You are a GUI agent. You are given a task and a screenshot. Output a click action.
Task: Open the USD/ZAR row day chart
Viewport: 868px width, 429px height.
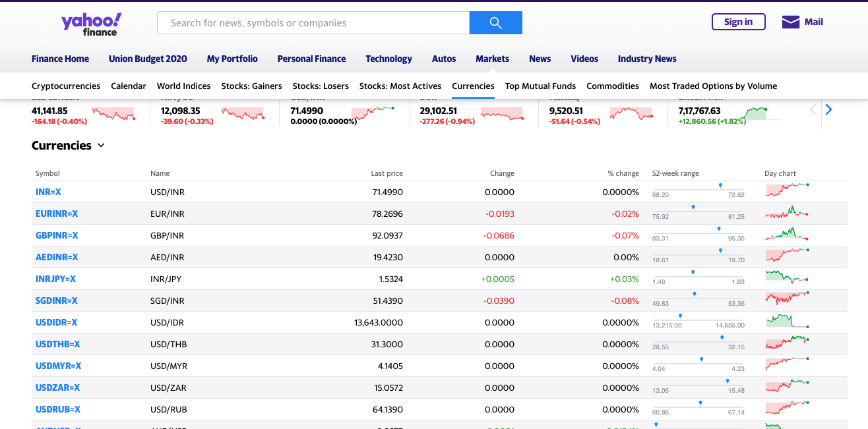[788, 386]
